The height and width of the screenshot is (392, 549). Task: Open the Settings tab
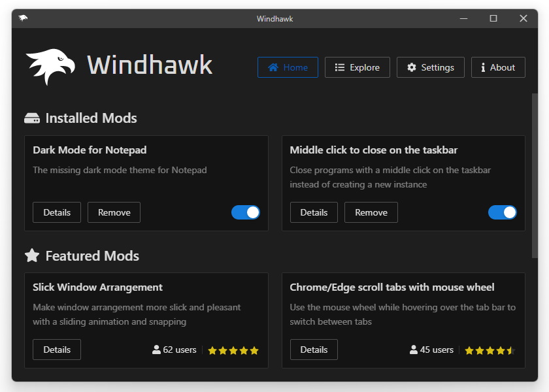tap(430, 67)
